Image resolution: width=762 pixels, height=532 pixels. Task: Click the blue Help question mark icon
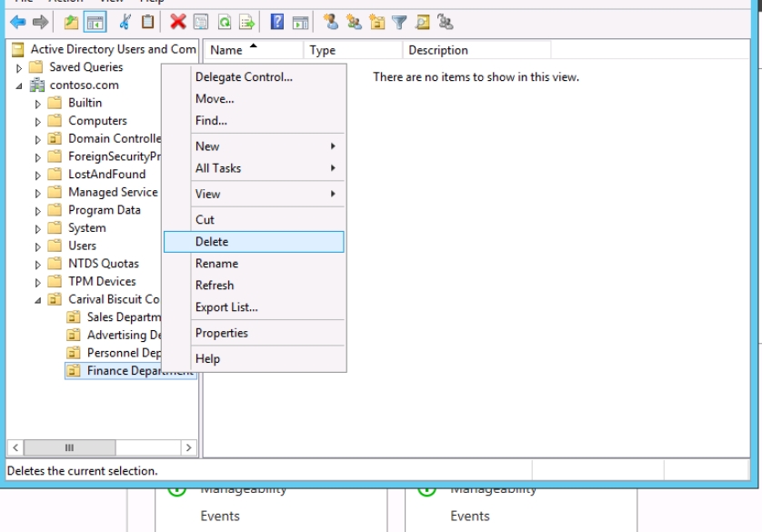(277, 23)
